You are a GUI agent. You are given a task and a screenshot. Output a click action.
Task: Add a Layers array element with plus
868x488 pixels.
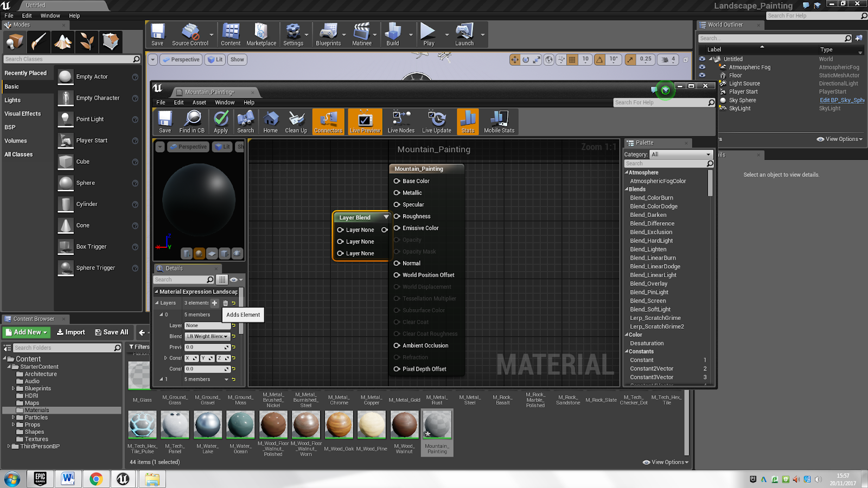click(x=214, y=303)
